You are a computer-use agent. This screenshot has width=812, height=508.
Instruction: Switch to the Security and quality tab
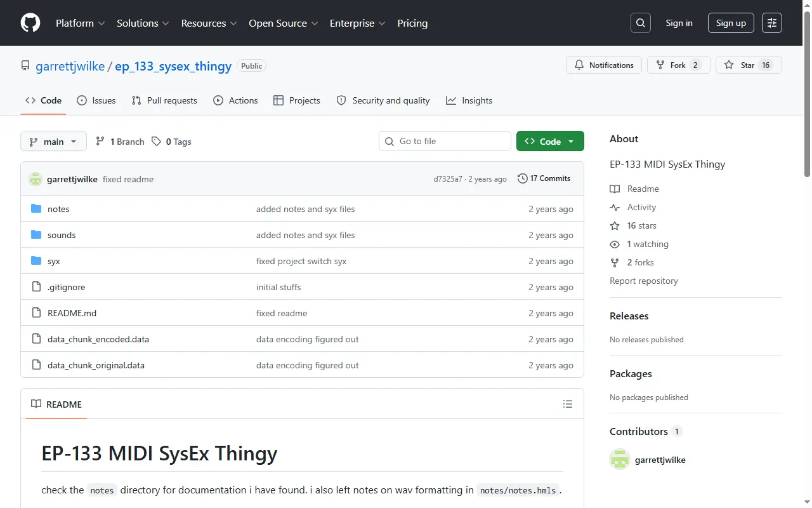tap(383, 100)
